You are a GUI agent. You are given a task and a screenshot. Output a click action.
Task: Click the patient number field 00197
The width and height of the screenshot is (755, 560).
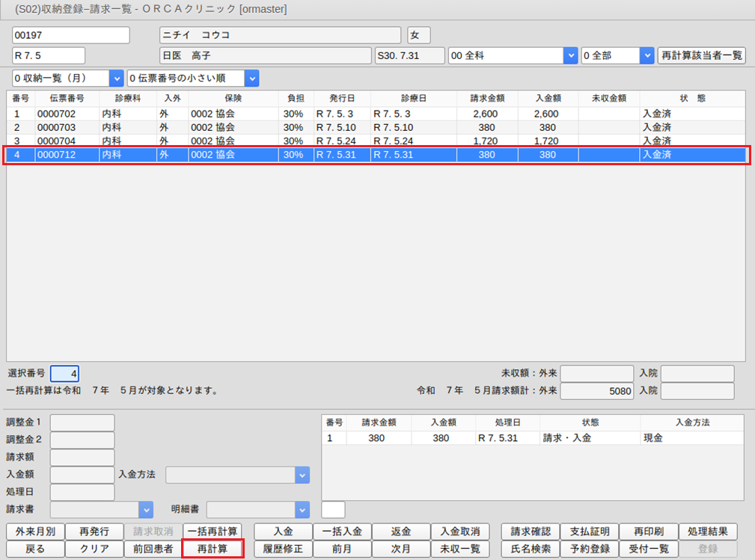71,35
